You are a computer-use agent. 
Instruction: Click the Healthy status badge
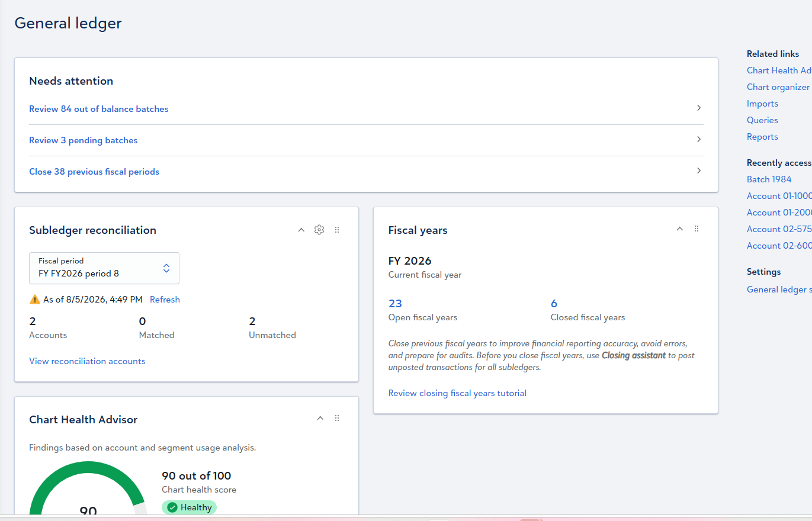189,507
